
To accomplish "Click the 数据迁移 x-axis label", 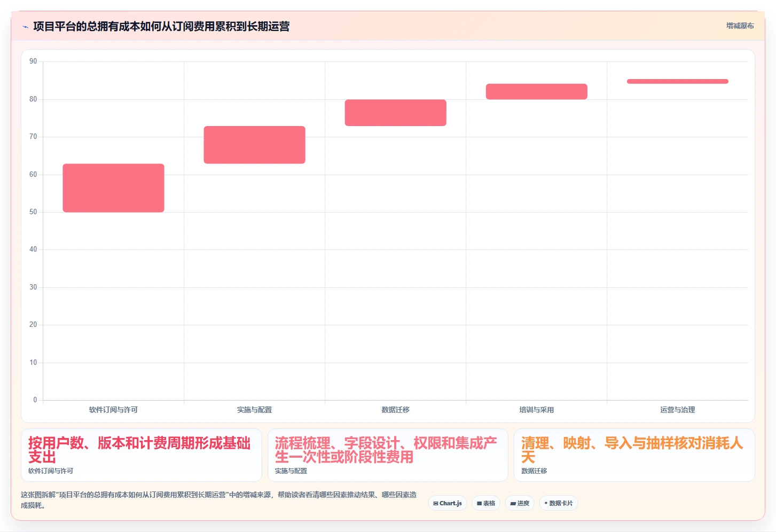I will click(x=395, y=410).
